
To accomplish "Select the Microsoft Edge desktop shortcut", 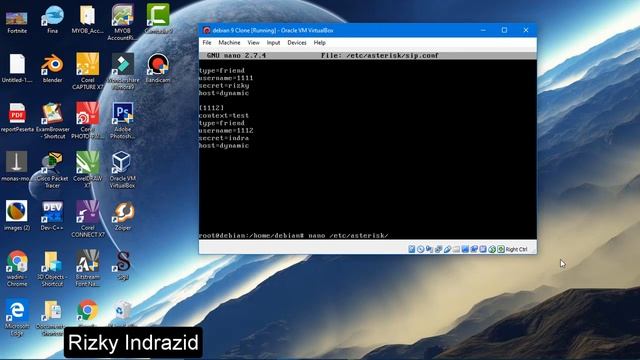I will [x=17, y=318].
